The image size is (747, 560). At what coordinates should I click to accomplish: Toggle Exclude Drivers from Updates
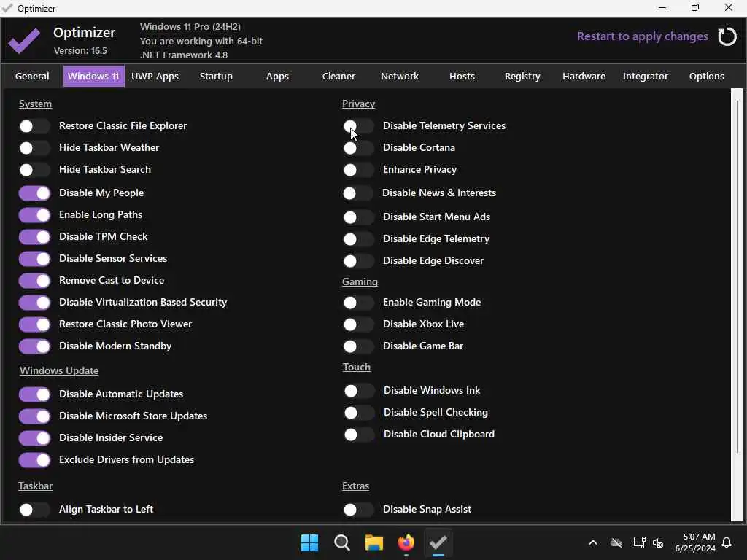click(34, 461)
